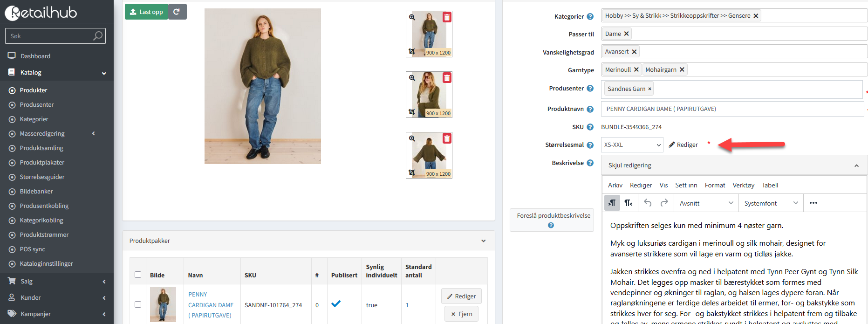Viewport: 868px width, 324px height.
Task: Set left-to-right text direction
Action: click(612, 203)
